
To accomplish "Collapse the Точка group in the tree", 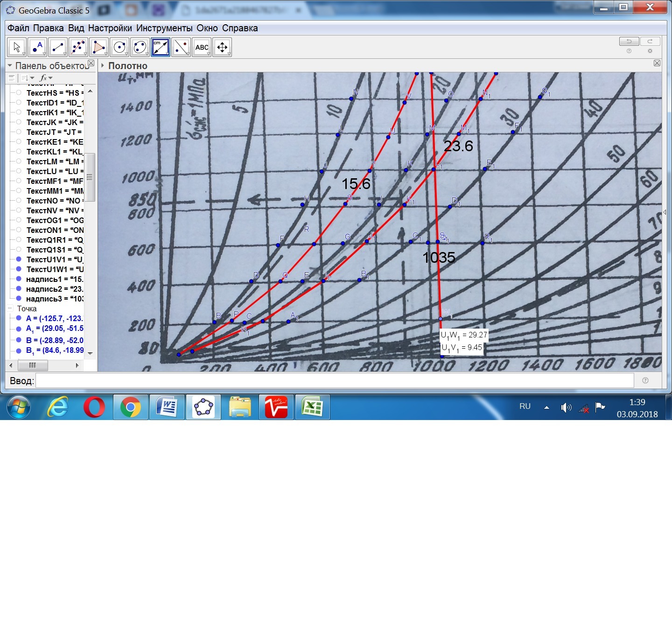I will click(10, 308).
